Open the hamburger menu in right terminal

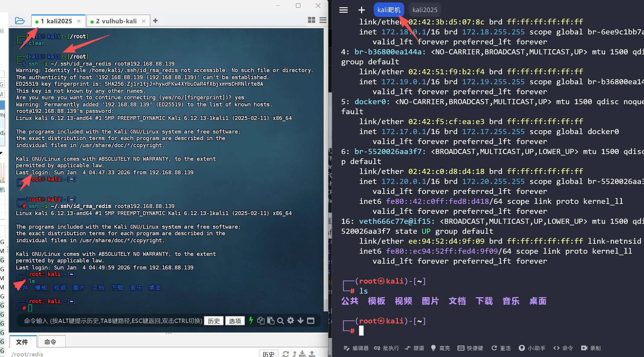(x=343, y=10)
